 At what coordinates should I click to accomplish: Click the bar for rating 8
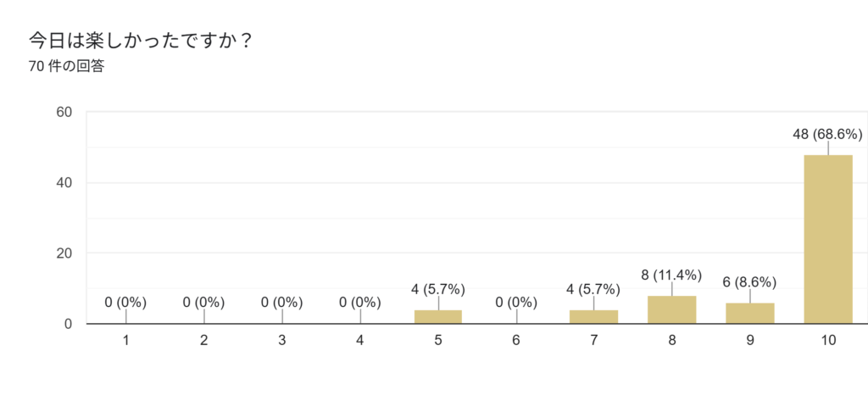pyautogui.click(x=671, y=309)
